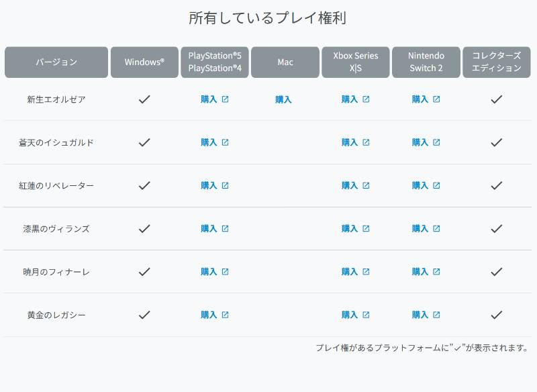Click Xbox 購入 link for 紅蓮のリベレーター
This screenshot has height=392, width=537.
pyautogui.click(x=350, y=185)
